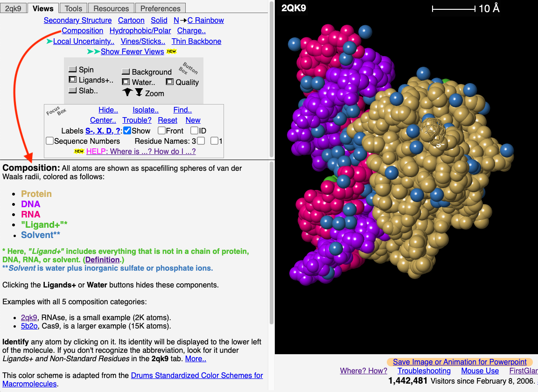
Task: Open the Preferences tab
Action: (160, 8)
